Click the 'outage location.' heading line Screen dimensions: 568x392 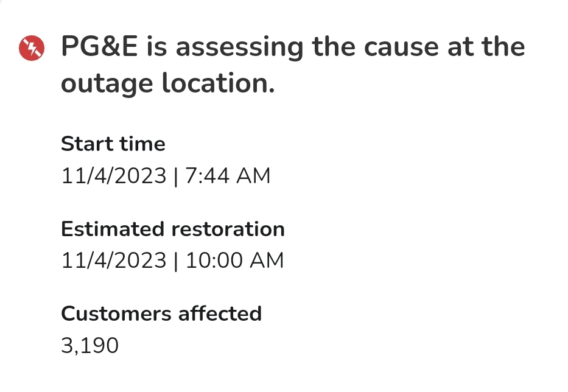pos(167,83)
